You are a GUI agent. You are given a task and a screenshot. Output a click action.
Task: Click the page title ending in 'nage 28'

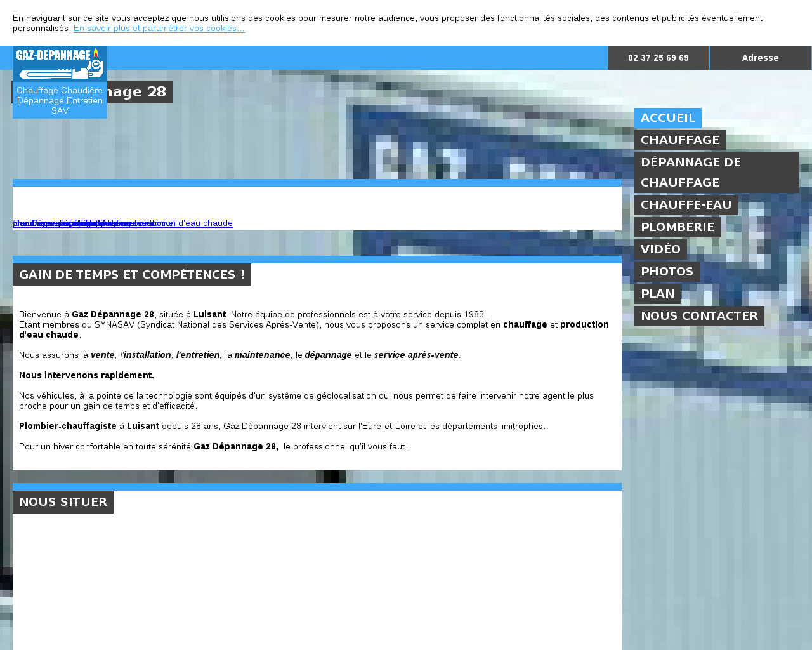(x=140, y=92)
